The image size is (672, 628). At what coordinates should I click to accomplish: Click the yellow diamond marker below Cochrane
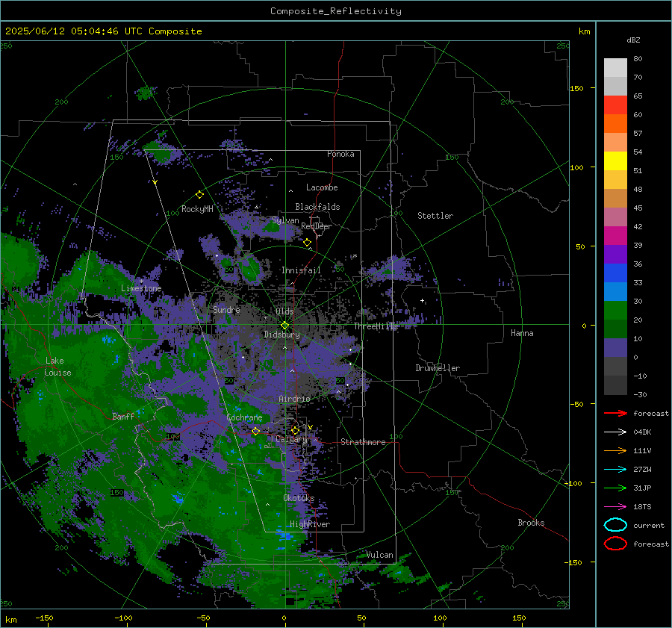click(256, 431)
